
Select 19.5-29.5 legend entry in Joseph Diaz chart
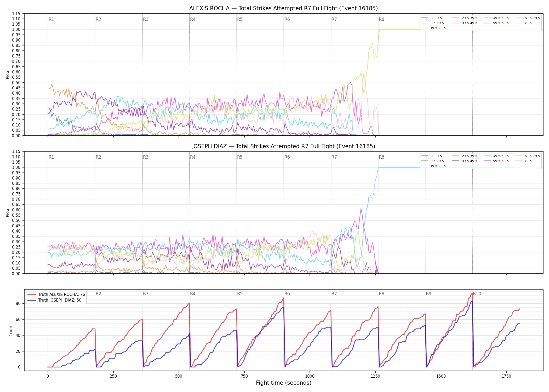point(433,166)
